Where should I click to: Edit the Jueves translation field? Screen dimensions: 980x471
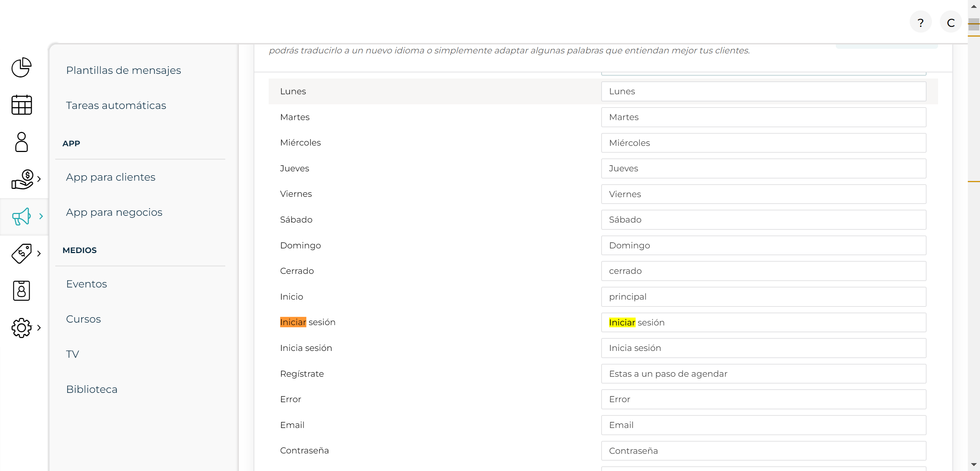point(764,168)
